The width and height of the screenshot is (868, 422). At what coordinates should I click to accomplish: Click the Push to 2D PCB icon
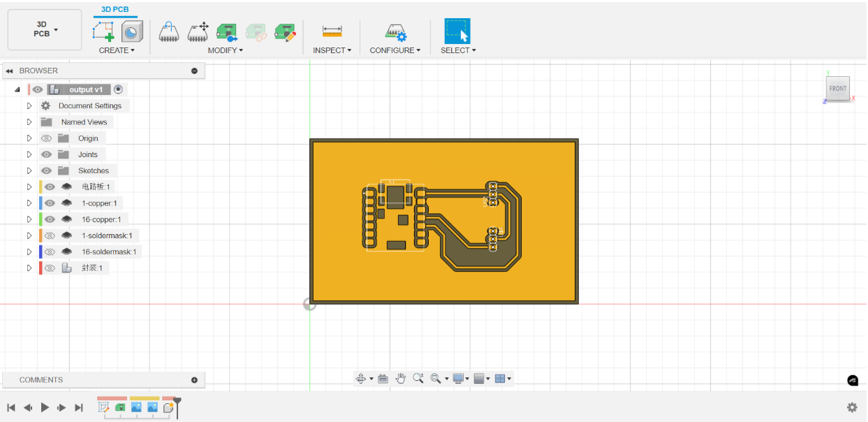pos(227,31)
